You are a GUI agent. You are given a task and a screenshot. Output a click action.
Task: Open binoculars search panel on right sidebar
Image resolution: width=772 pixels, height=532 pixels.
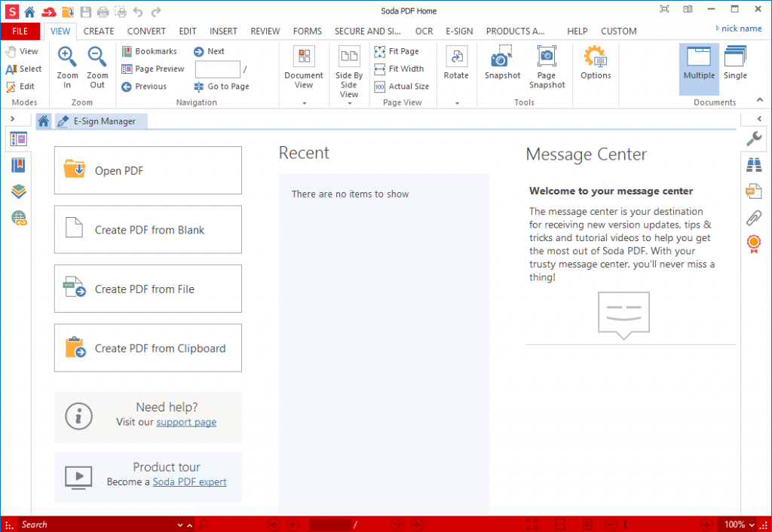coord(754,165)
